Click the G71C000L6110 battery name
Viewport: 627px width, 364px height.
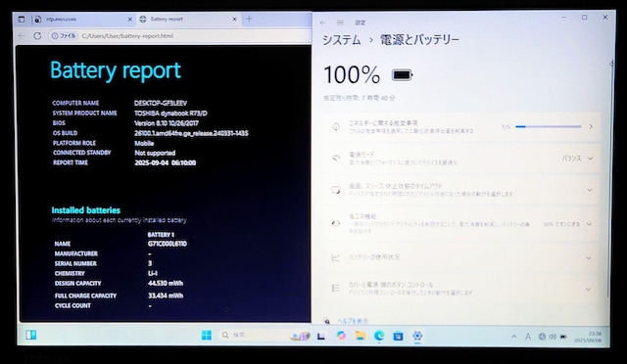(x=168, y=244)
